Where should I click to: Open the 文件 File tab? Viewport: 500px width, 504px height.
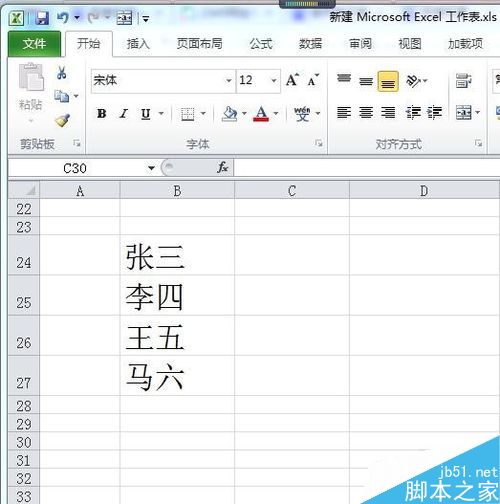click(x=34, y=44)
